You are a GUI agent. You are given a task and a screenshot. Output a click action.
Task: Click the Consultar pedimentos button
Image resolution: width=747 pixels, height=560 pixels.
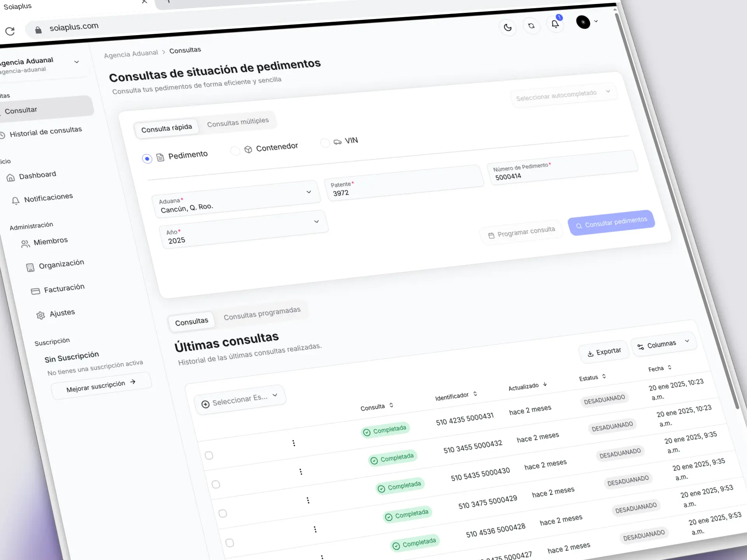coord(611,222)
